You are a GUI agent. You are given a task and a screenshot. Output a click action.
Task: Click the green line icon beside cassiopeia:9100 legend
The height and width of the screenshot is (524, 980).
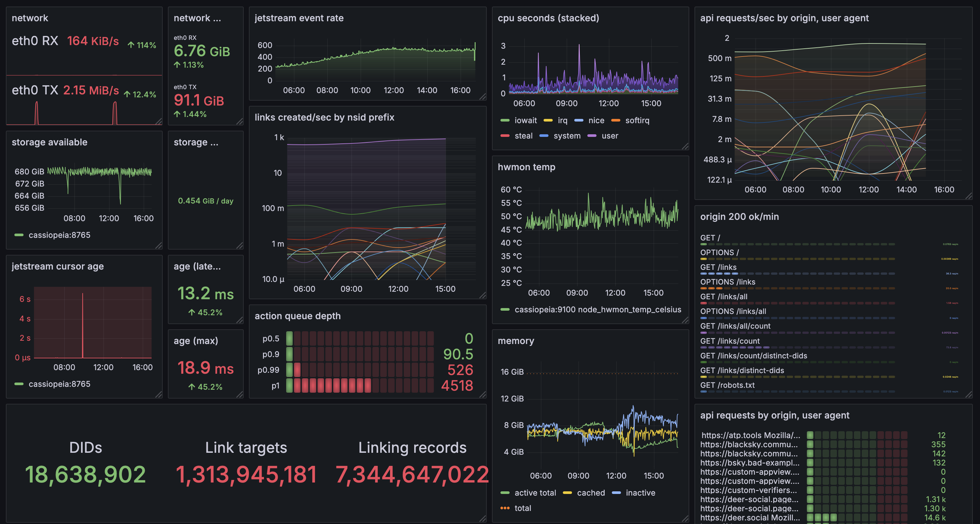pos(505,309)
